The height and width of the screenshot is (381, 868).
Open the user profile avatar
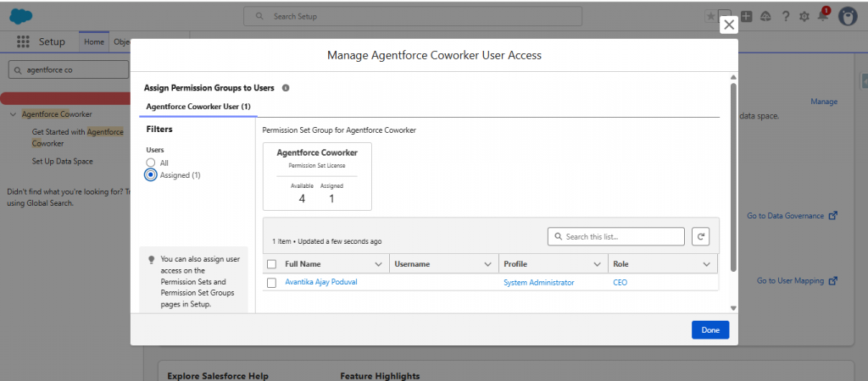(x=848, y=17)
